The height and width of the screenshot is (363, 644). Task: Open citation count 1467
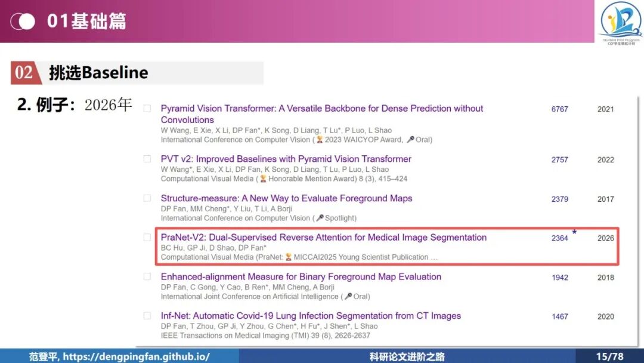(x=559, y=316)
